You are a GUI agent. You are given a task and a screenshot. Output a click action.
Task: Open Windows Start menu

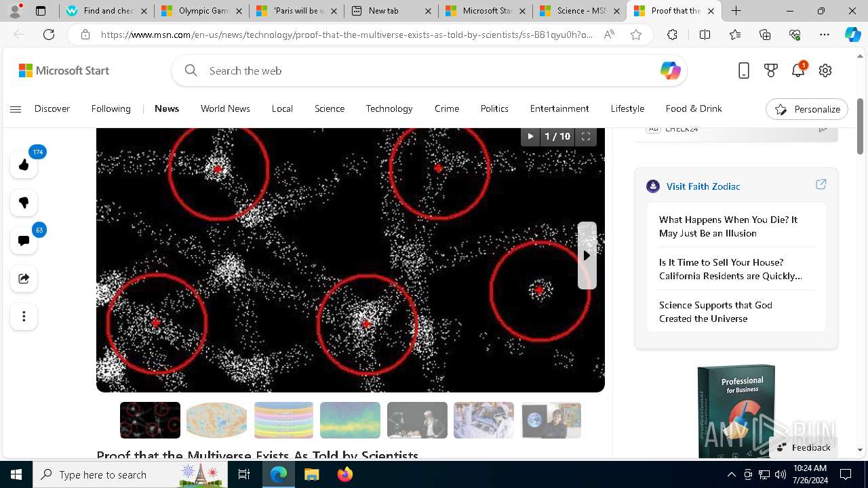click(x=16, y=474)
